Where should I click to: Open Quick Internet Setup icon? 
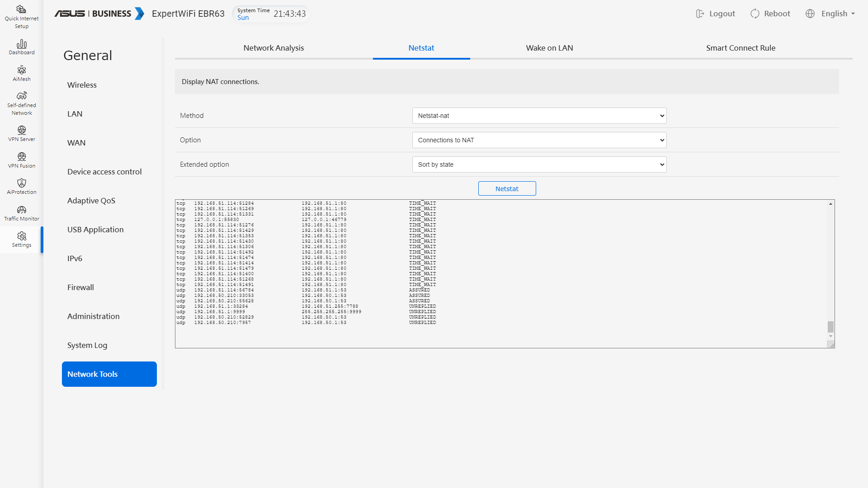(x=21, y=17)
